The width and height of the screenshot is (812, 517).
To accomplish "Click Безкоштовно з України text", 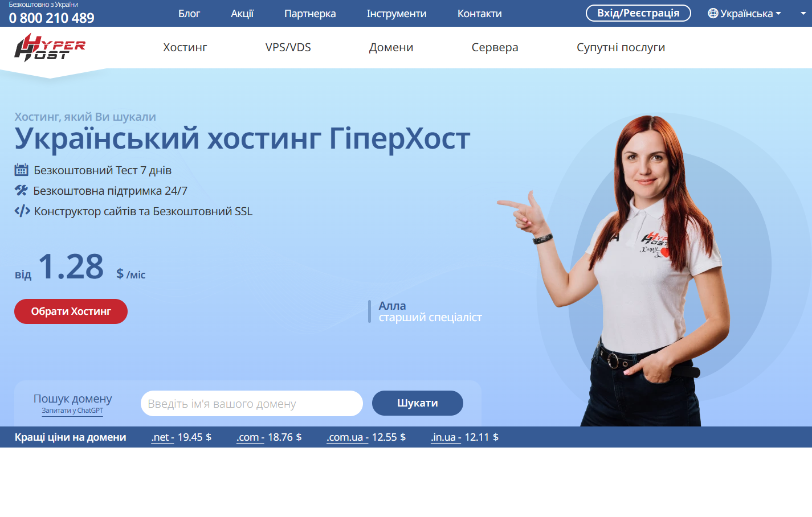I will 43,5.
